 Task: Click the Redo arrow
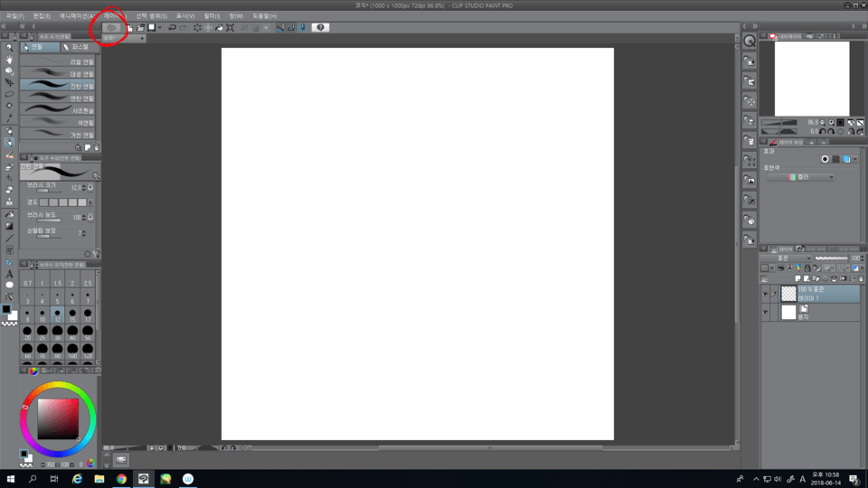point(184,27)
